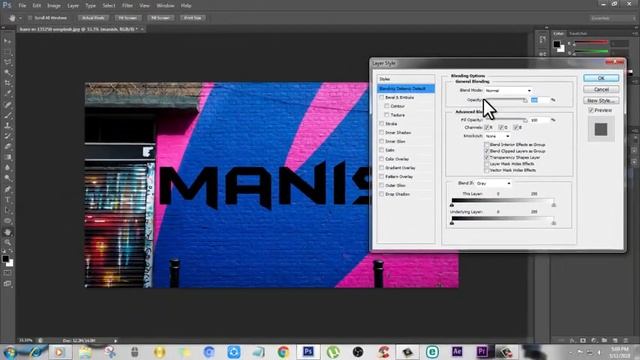
Task: Enable the Gradient Overlay checkbox
Action: (382, 168)
